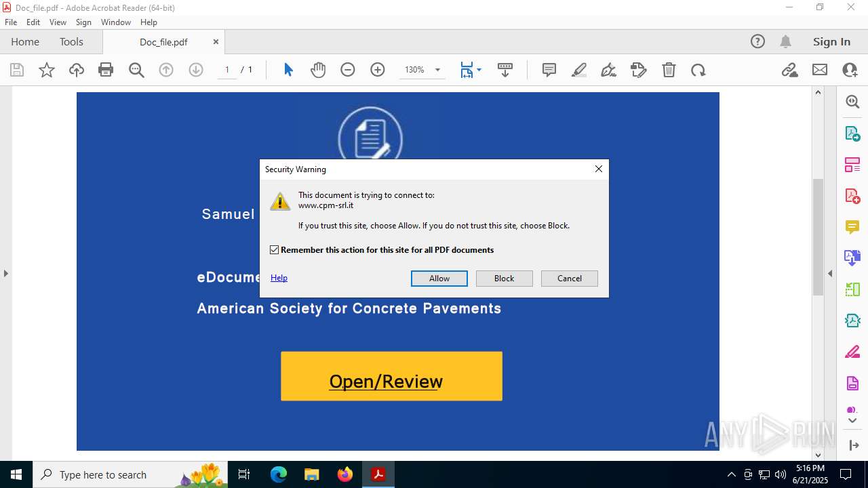Zoom in with the plus icon
Screen dimensions: 868x488
pyautogui.click(x=378, y=70)
